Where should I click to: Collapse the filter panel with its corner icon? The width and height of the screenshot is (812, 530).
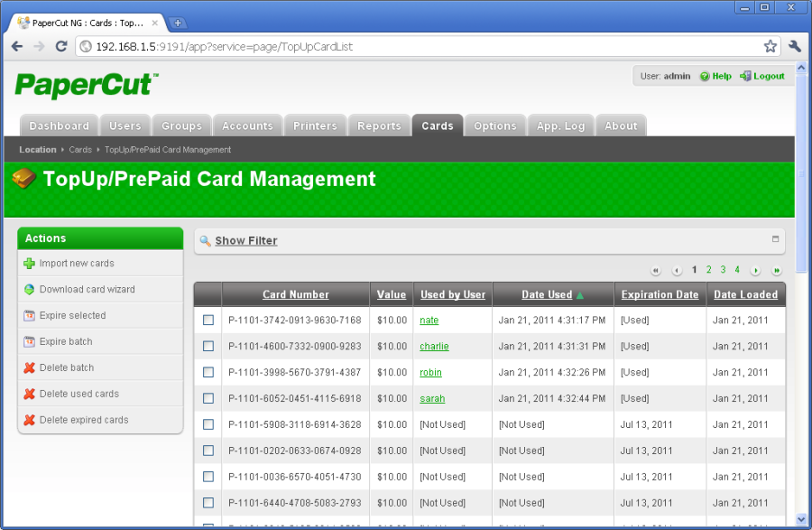click(775, 239)
